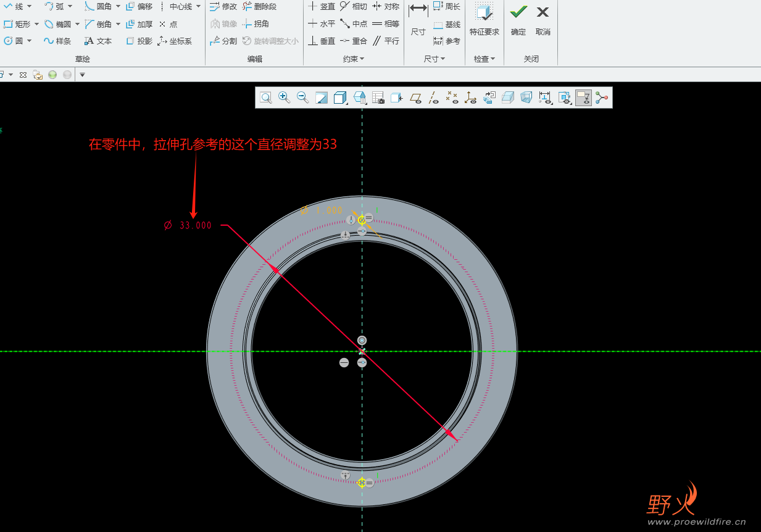Expand the 检查 group dropdown

pyautogui.click(x=484, y=59)
